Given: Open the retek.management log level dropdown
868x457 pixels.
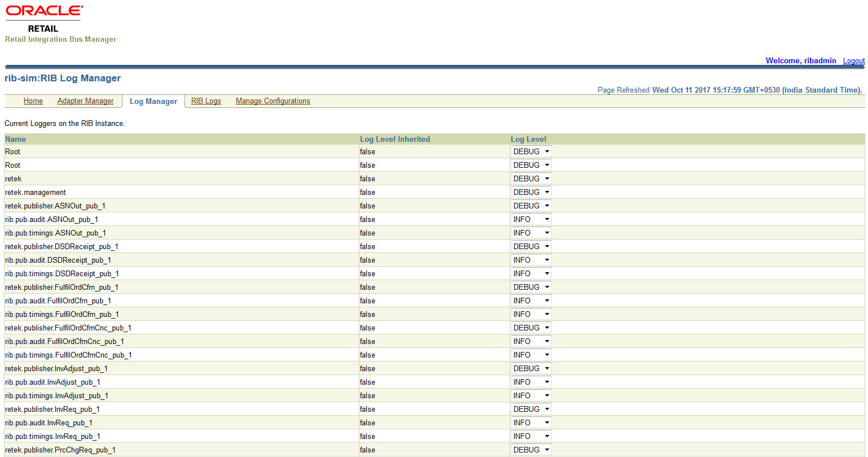Looking at the screenshot, I should pos(531,192).
